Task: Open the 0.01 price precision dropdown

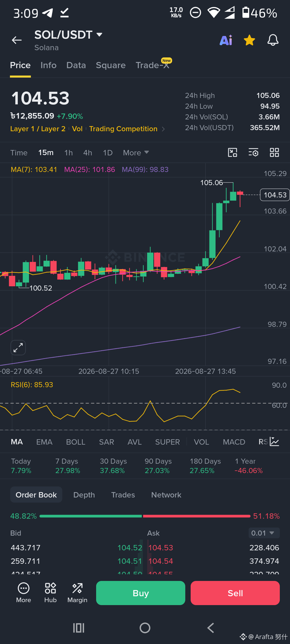Action: point(264,533)
